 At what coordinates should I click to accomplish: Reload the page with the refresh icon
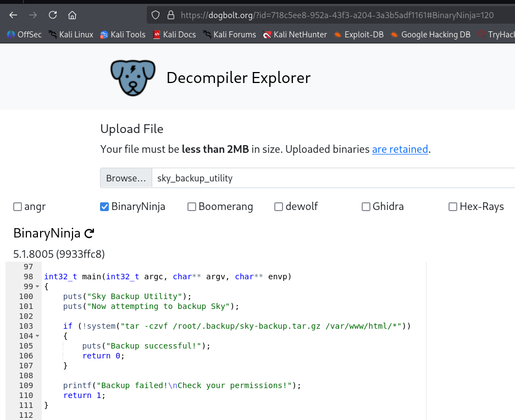coord(53,15)
